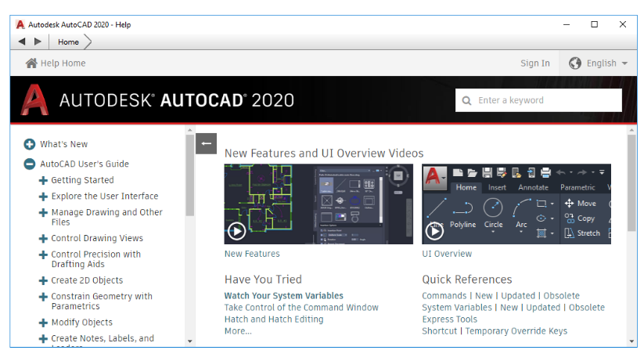Click the search magnifier icon
Image resolution: width=644 pixels, height=361 pixels.
[466, 100]
